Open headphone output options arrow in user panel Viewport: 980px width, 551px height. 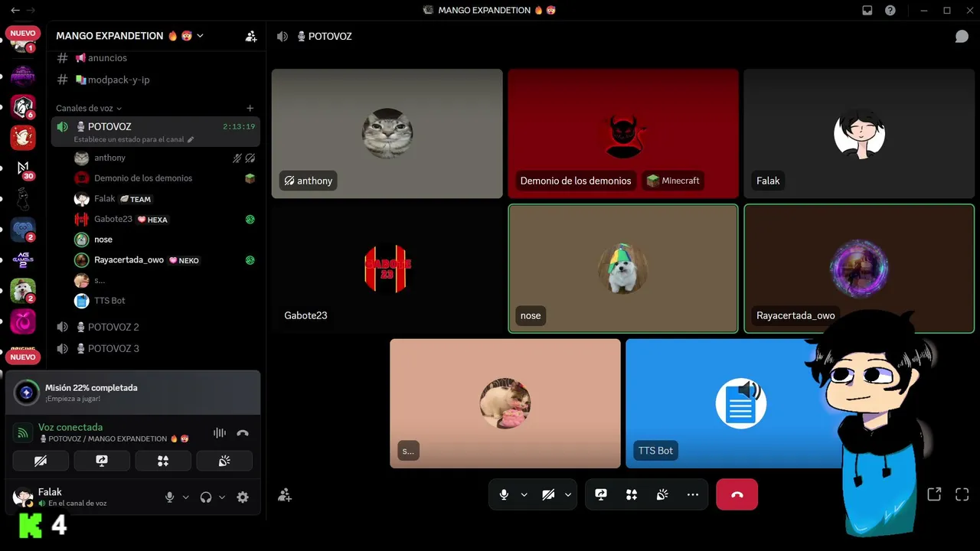[x=222, y=497]
